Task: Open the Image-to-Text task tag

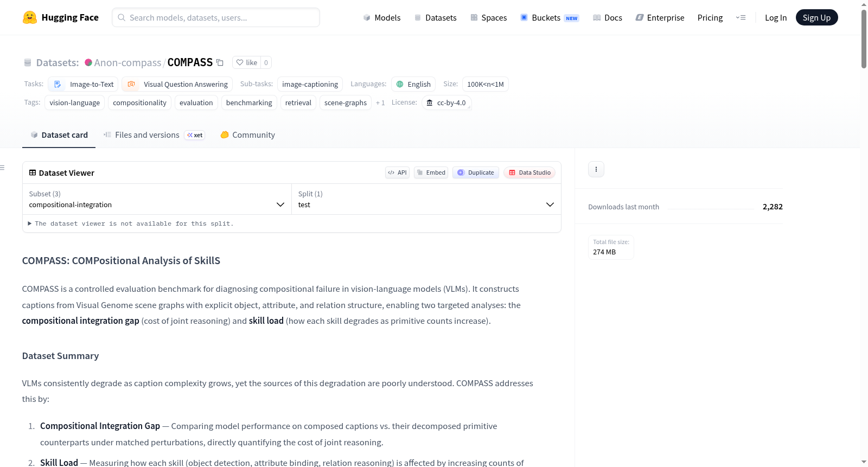Action: [83, 84]
